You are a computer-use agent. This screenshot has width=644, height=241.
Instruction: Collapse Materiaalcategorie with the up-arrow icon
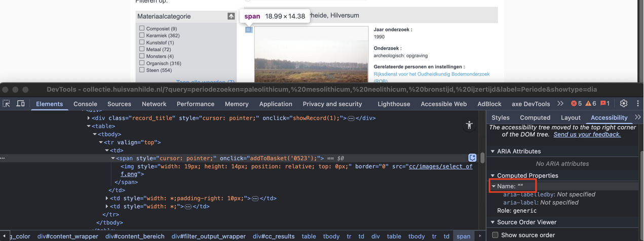[231, 16]
